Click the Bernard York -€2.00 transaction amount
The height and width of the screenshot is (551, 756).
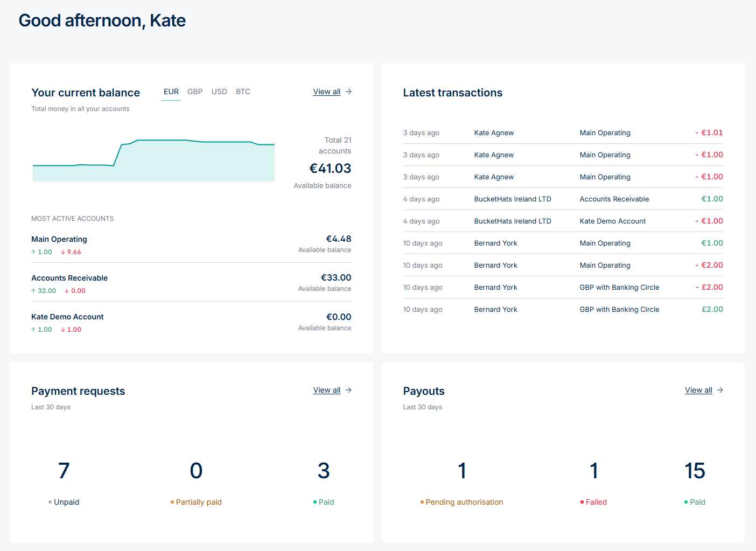click(709, 265)
